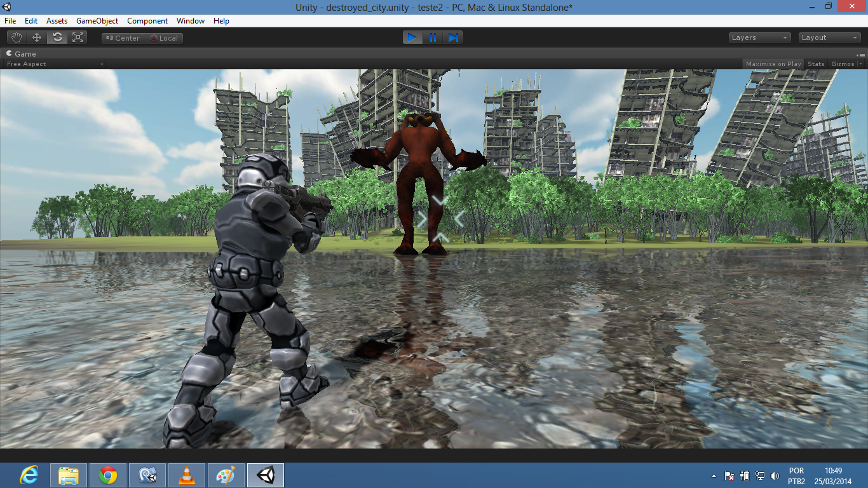Viewport: 868px width, 488px height.
Task: Pause the running game
Action: coord(433,37)
